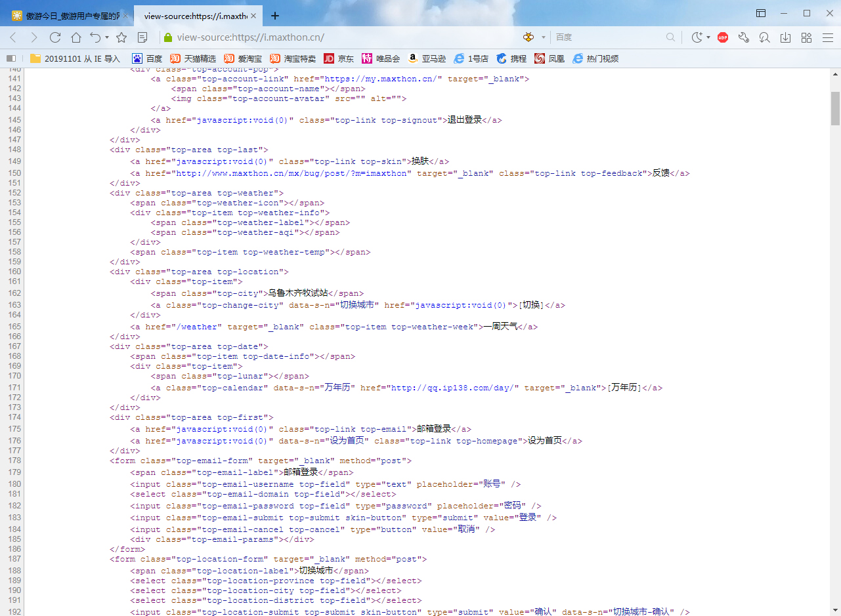The height and width of the screenshot is (616, 841).
Task: Open the search engine selector dropdown
Action: tap(543, 37)
